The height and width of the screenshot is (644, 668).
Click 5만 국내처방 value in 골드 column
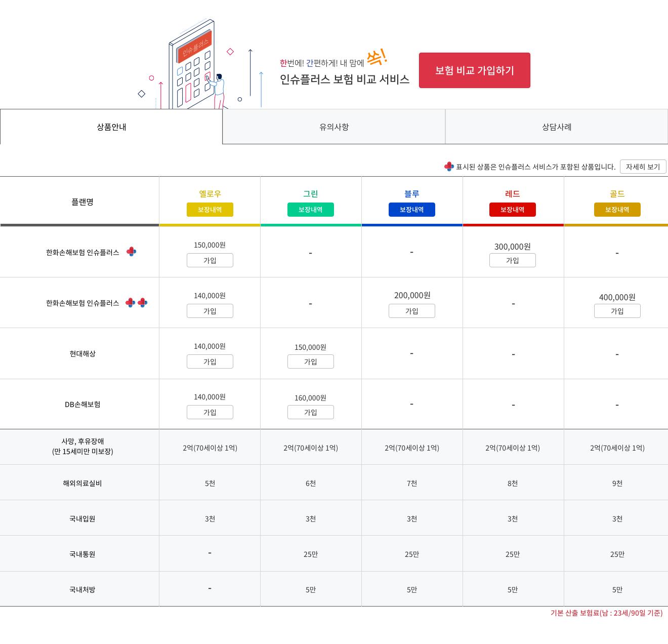(617, 589)
